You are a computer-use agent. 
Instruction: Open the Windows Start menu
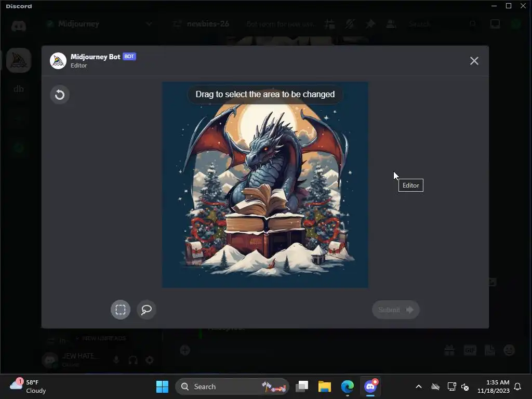click(162, 387)
